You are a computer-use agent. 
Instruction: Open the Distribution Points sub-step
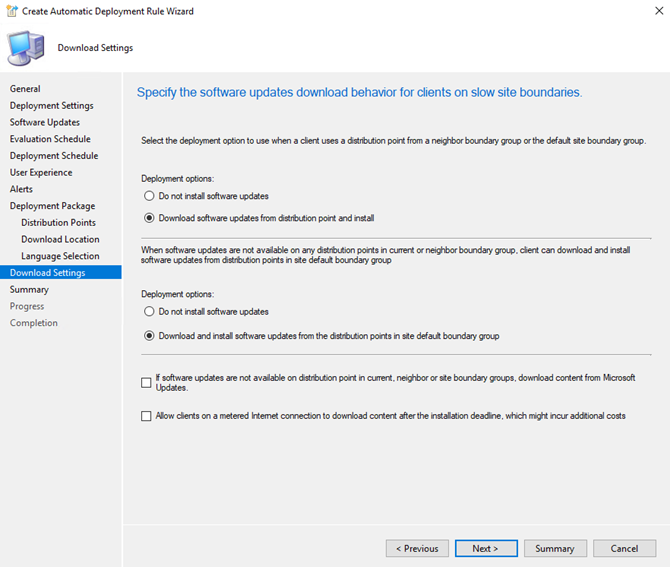point(59,223)
